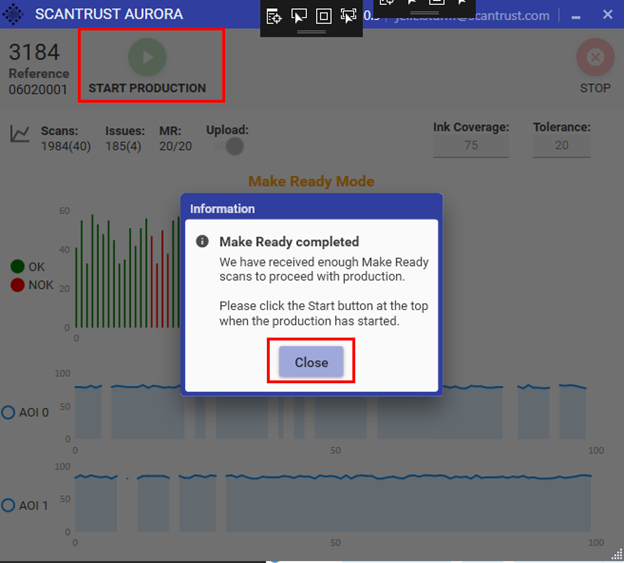This screenshot has width=625, height=563.
Task: Click the red Stop circle icon
Action: tap(595, 57)
